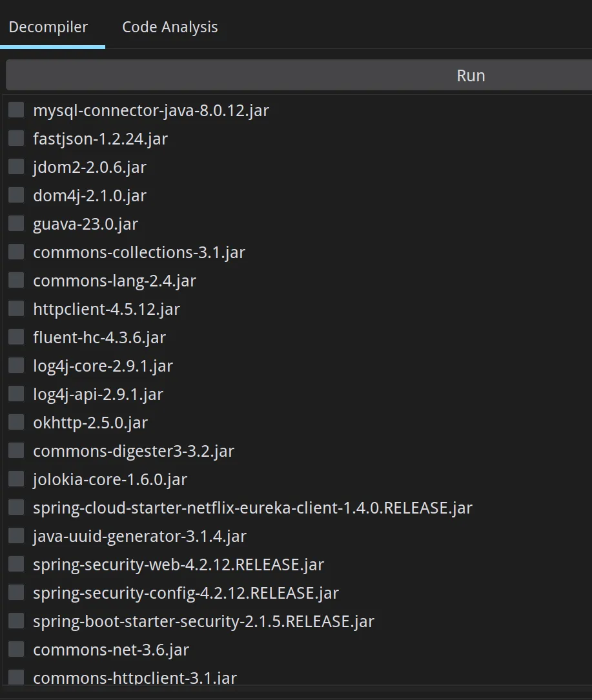
Task: Select spring-security-web-4.2.12.RELEASE.jar entry
Action: coord(178,565)
